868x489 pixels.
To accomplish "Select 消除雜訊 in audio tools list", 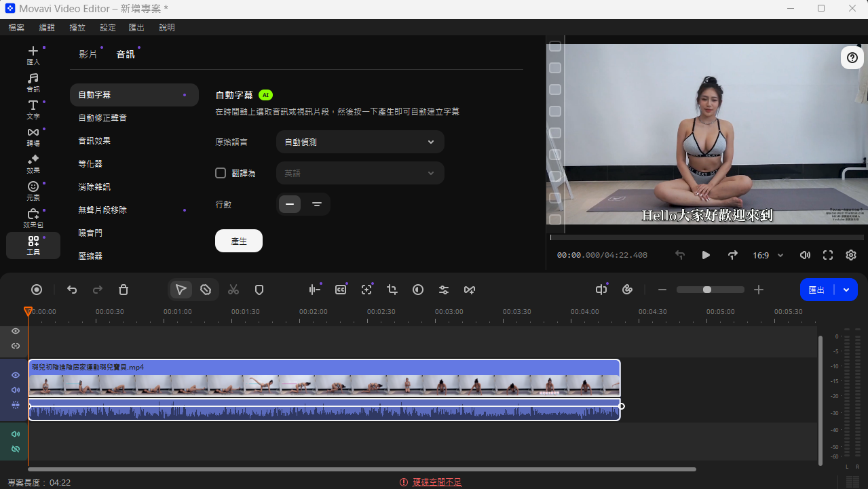I will [94, 187].
